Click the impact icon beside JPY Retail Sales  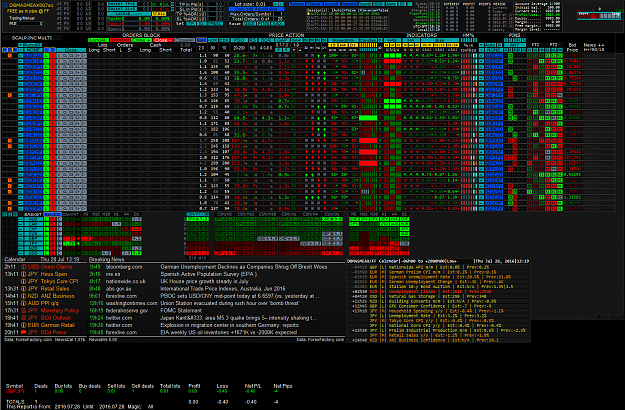click(24, 289)
